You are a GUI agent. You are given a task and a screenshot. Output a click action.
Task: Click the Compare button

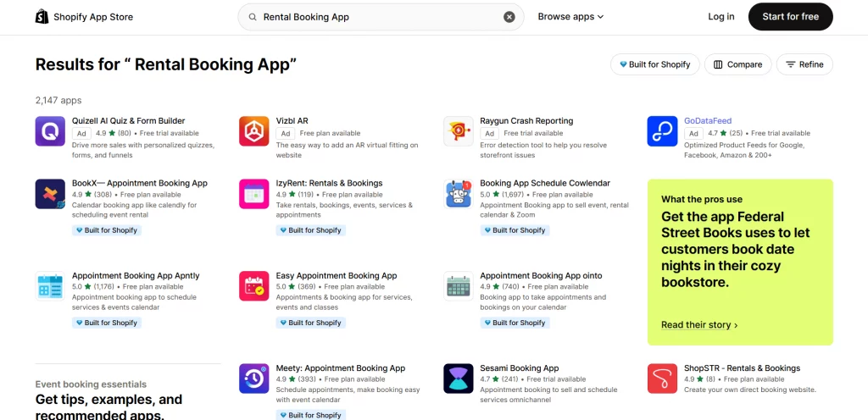pyautogui.click(x=738, y=64)
